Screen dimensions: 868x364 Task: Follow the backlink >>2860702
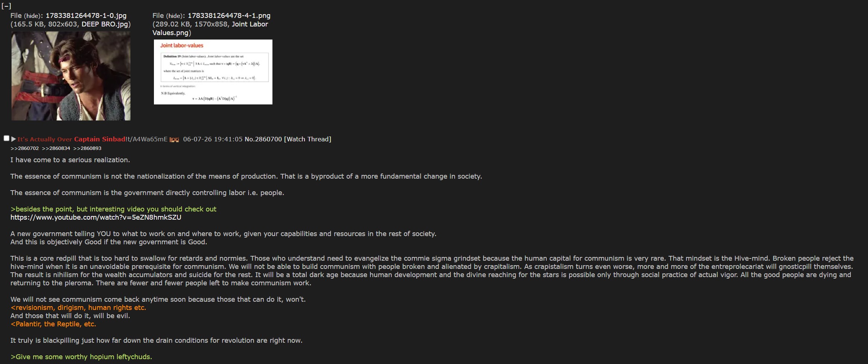(x=25, y=148)
